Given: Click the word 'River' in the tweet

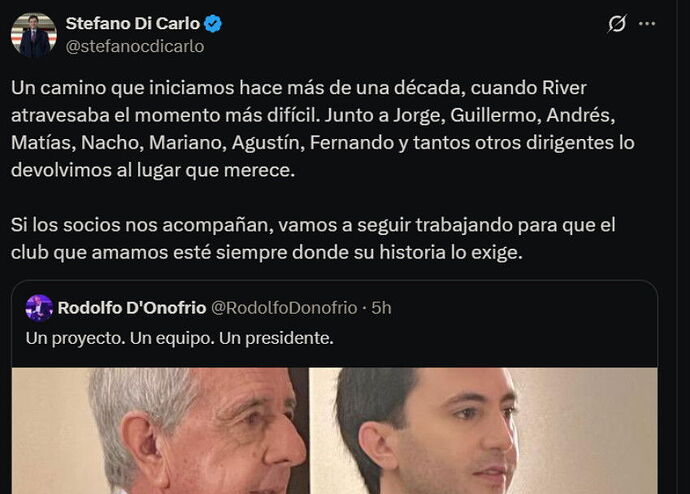Looking at the screenshot, I should [x=565, y=88].
